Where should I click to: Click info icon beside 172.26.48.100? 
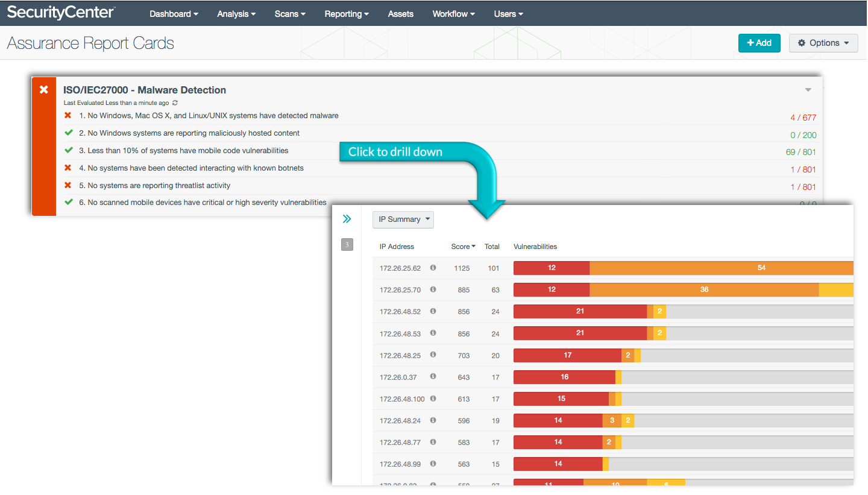click(433, 399)
